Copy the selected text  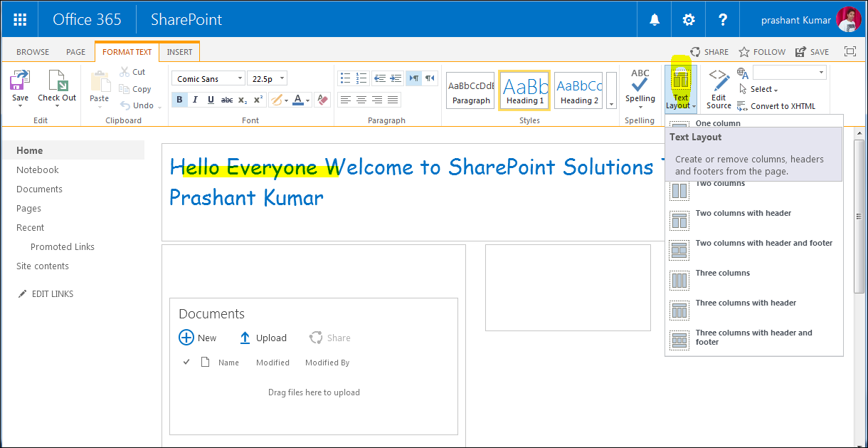(135, 89)
